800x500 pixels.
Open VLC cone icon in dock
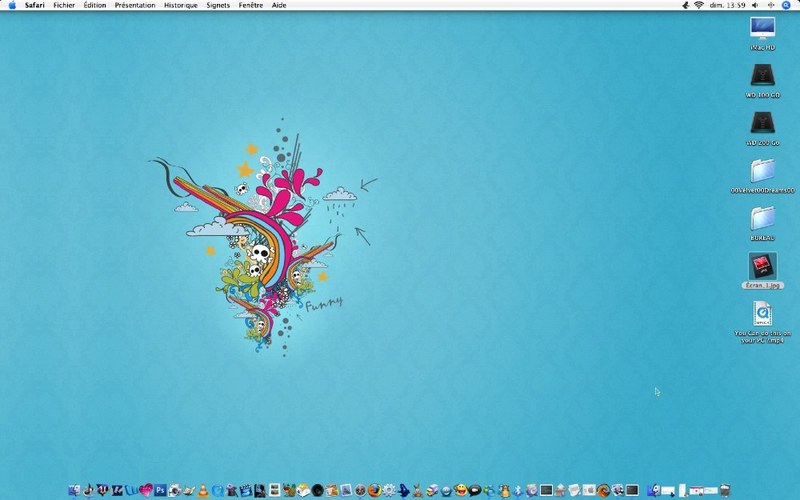(x=203, y=490)
